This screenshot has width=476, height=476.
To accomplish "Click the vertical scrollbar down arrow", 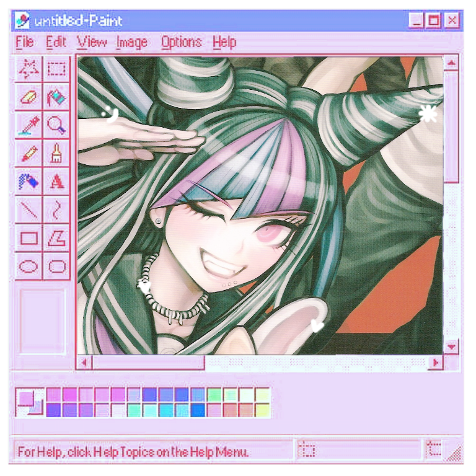I will click(451, 346).
